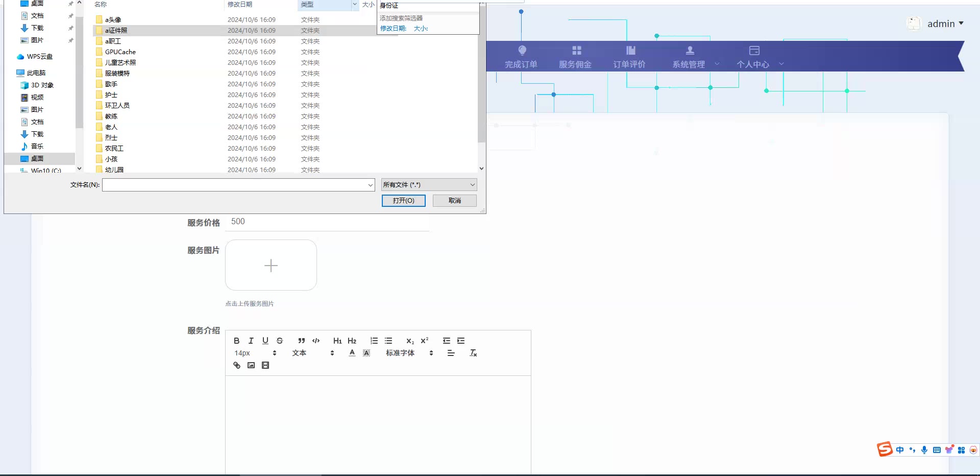The width and height of the screenshot is (980, 476).
Task: Open 3D 对象 in the navigation pane
Action: click(42, 85)
